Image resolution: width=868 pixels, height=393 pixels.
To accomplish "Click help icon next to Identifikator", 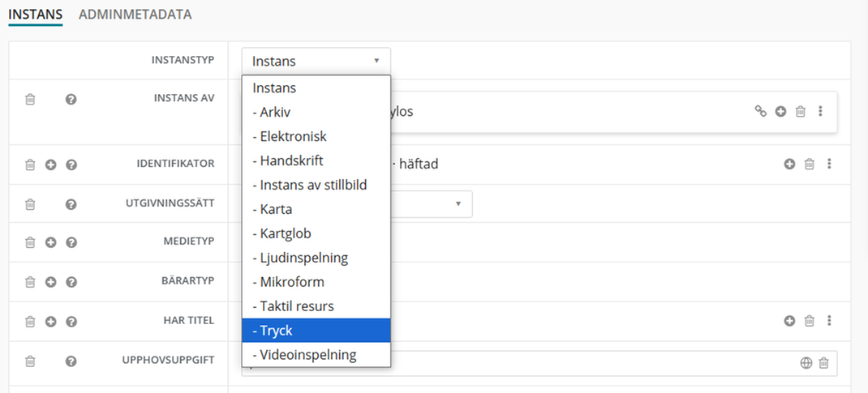I will (x=71, y=164).
